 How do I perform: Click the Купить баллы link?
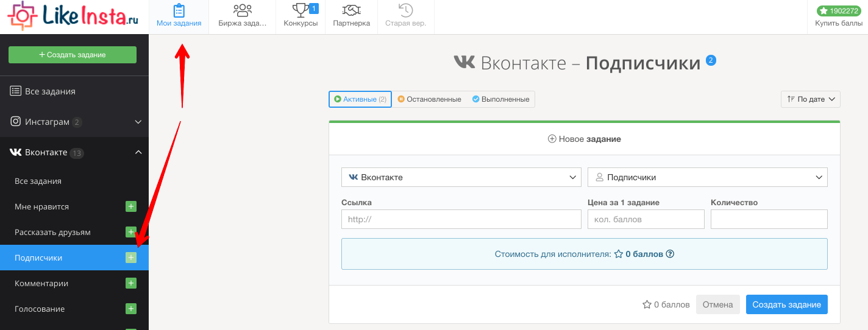tap(839, 24)
